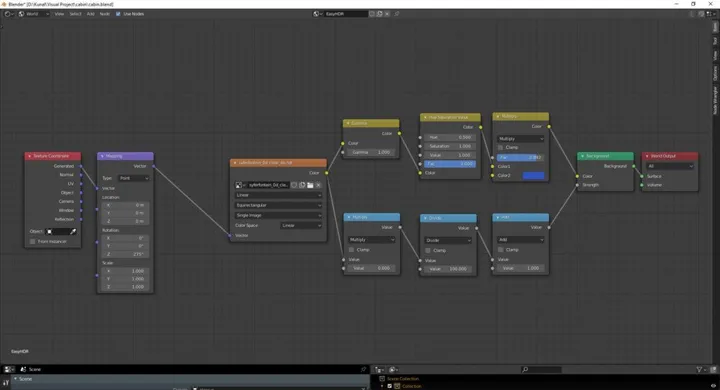Open the Linear interpolation dropdown
This screenshot has height=390, width=720.
coord(278,195)
